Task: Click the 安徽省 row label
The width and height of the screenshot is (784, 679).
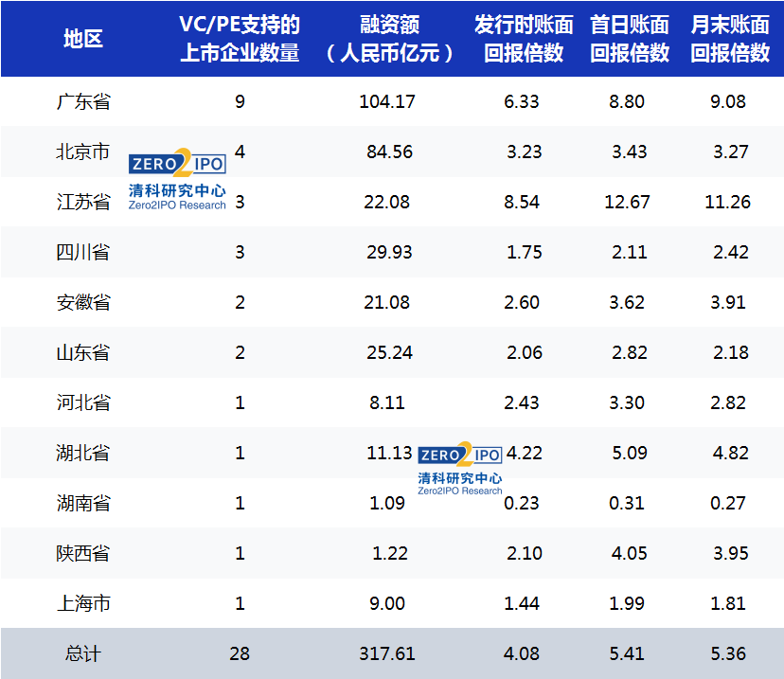Action: 83,302
